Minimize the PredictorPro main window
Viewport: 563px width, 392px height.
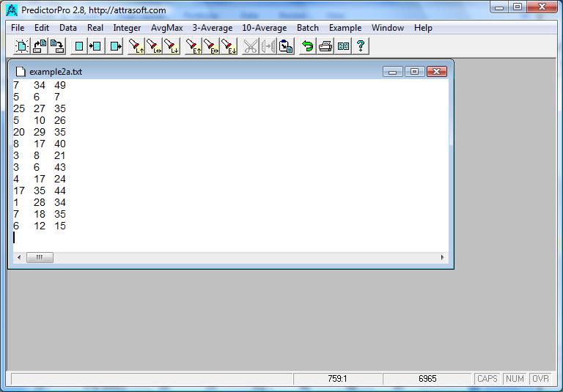pyautogui.click(x=499, y=7)
